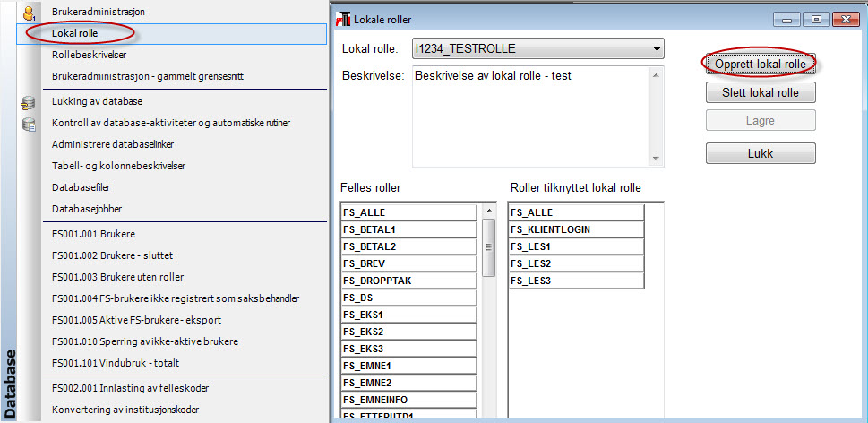Viewport: 868px width, 423px height.
Task: Select FS_EKS2 in Felles roller
Action: pyautogui.click(x=409, y=332)
